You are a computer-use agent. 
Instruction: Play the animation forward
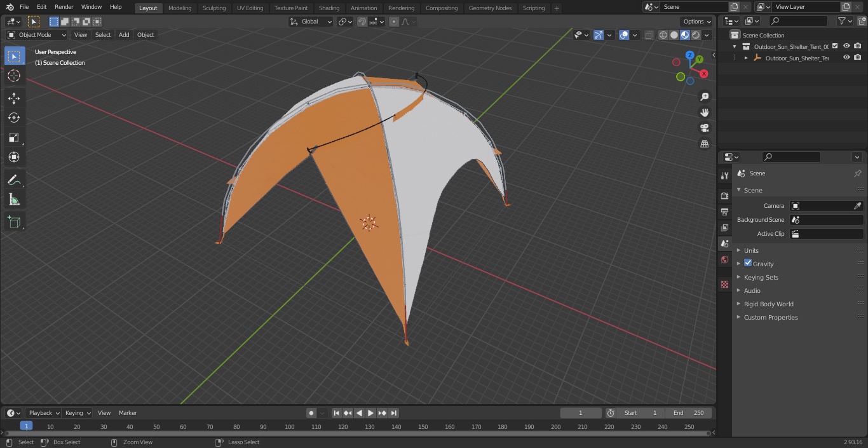click(370, 413)
